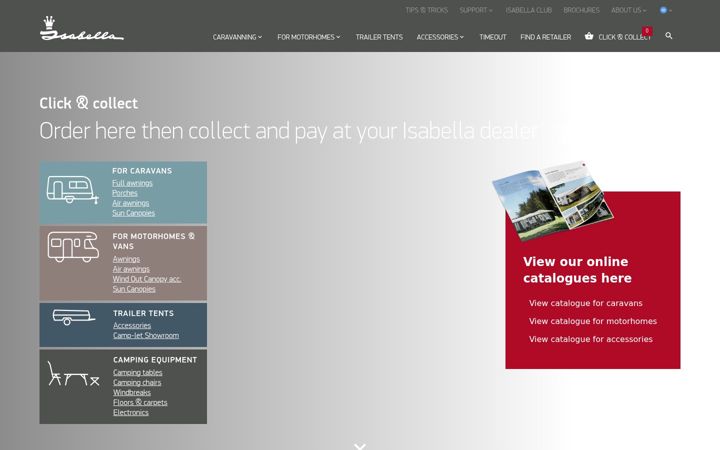Image resolution: width=720 pixels, height=450 pixels.
Task: Open Camp-let Showroom link
Action: pyautogui.click(x=146, y=335)
